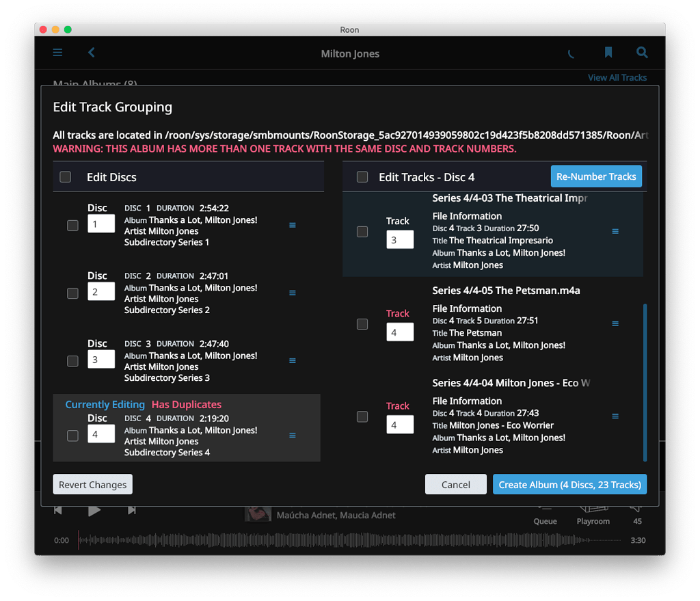Viewport: 700px width, 601px height.
Task: Click the waveform playback progress bar
Action: click(x=342, y=540)
